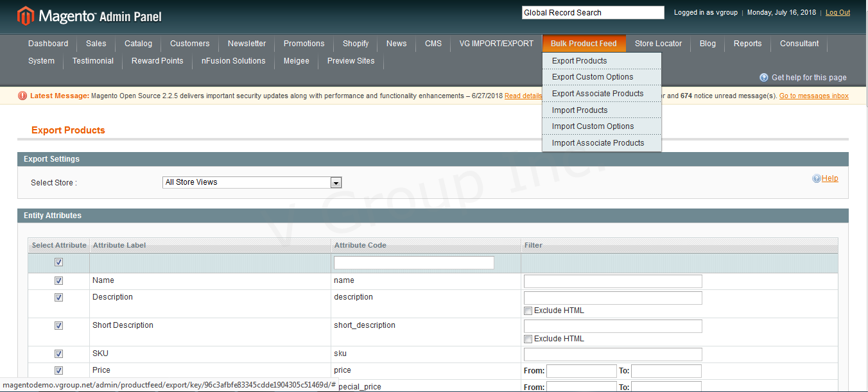Open the Catalog menu
This screenshot has height=392, width=868.
click(x=138, y=44)
